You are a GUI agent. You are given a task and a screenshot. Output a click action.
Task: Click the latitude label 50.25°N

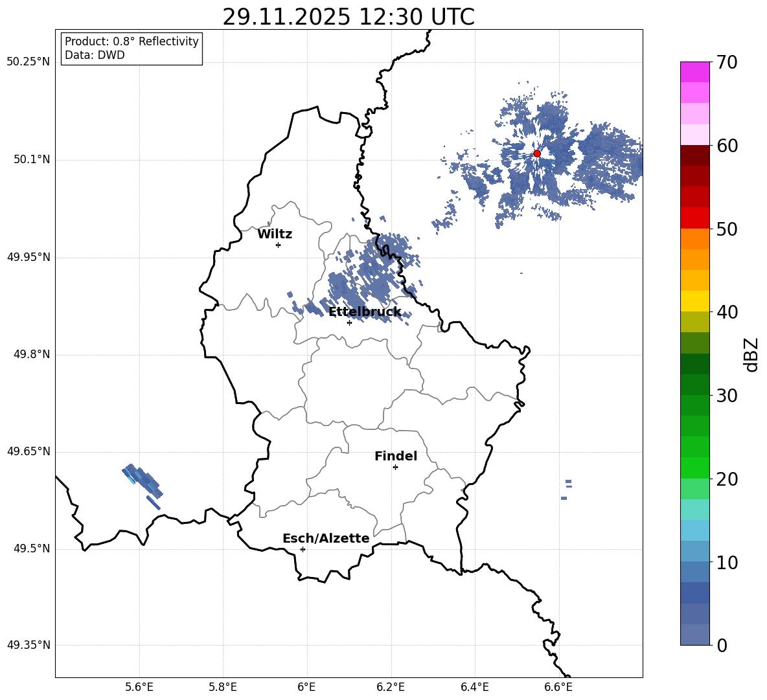click(x=28, y=62)
